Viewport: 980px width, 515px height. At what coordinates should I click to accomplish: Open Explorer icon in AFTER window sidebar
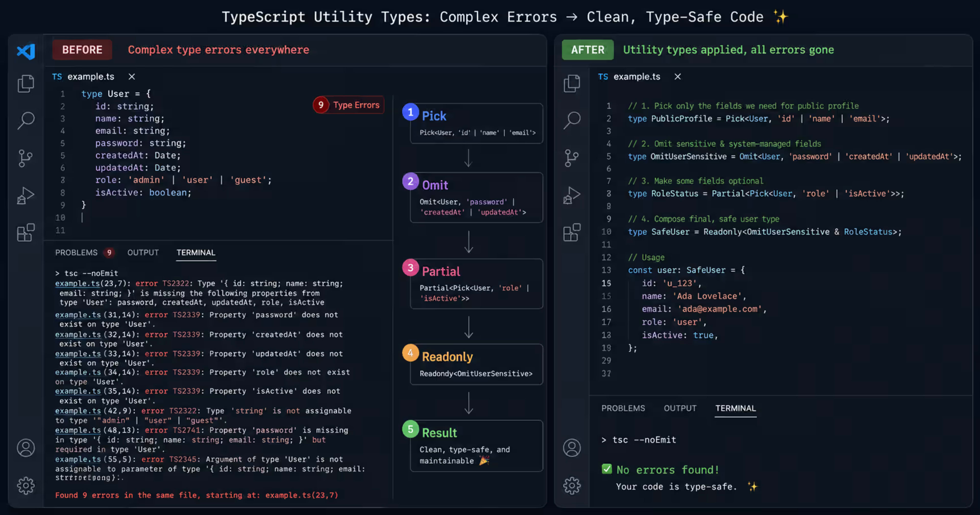572,83
